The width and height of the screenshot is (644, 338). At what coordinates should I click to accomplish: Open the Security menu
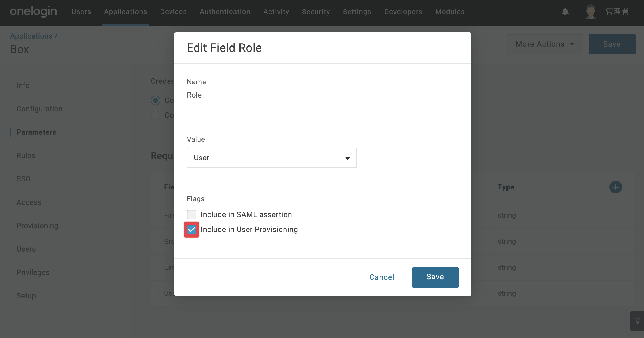click(x=316, y=12)
